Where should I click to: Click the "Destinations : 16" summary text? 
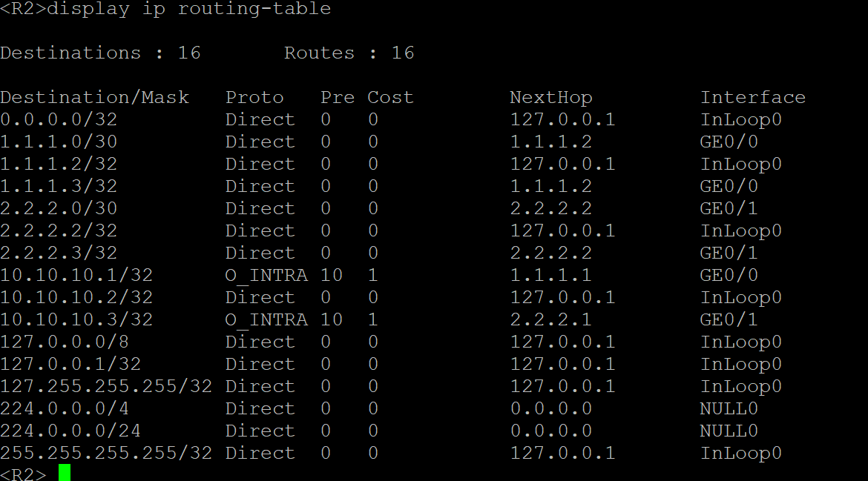pos(100,53)
